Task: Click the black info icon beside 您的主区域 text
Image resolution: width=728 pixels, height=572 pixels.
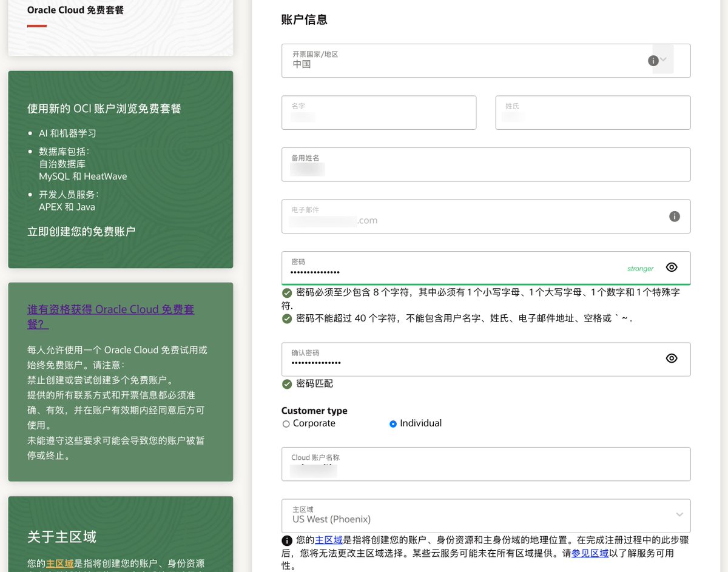Action: (287, 540)
